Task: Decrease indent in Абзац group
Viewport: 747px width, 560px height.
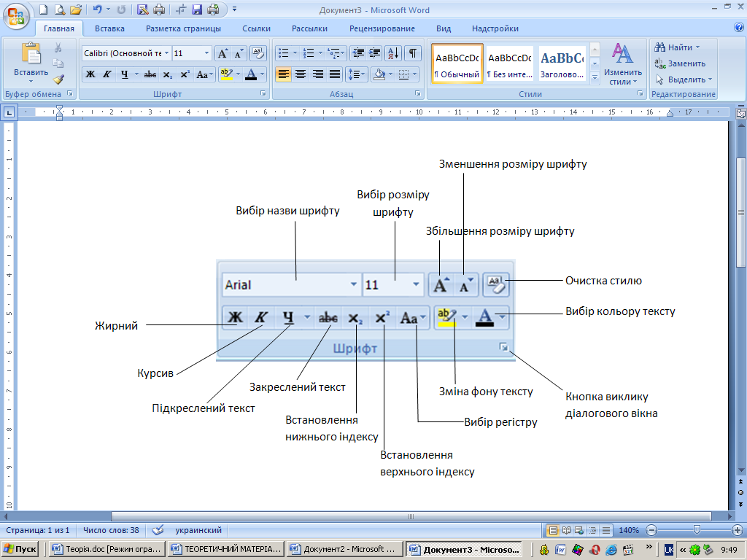Action: point(357,53)
